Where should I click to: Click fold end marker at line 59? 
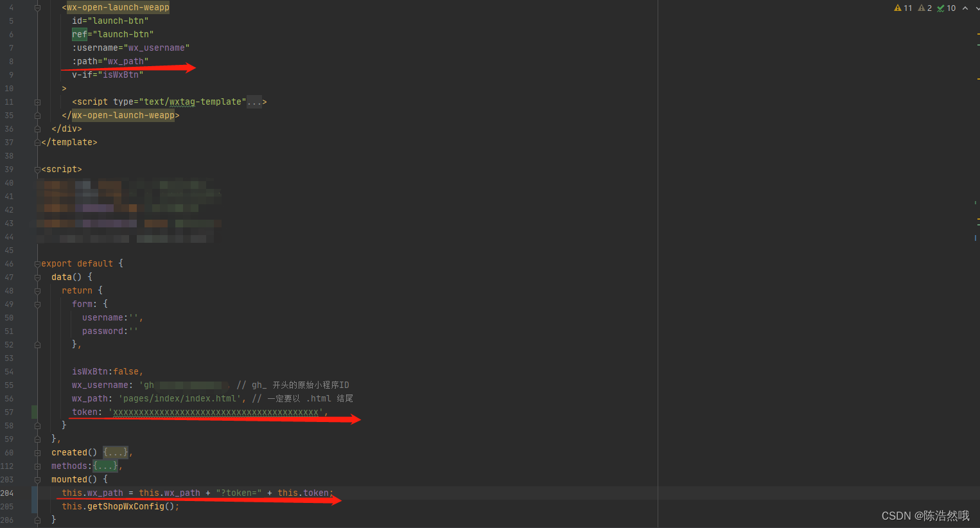pos(37,439)
